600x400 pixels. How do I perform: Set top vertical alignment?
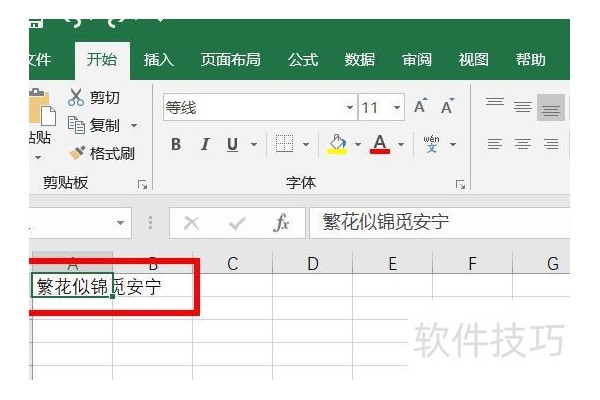(x=495, y=102)
